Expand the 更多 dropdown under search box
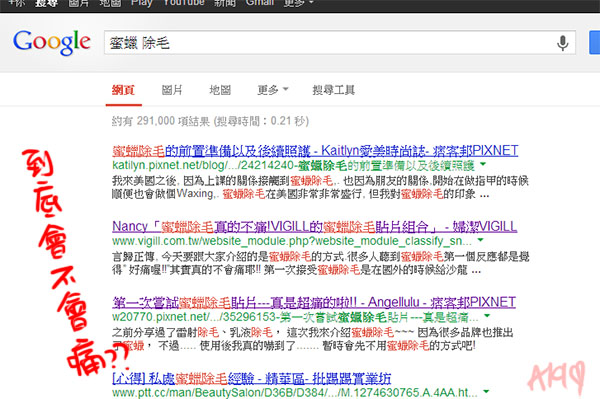The width and height of the screenshot is (600, 399). coord(272,90)
